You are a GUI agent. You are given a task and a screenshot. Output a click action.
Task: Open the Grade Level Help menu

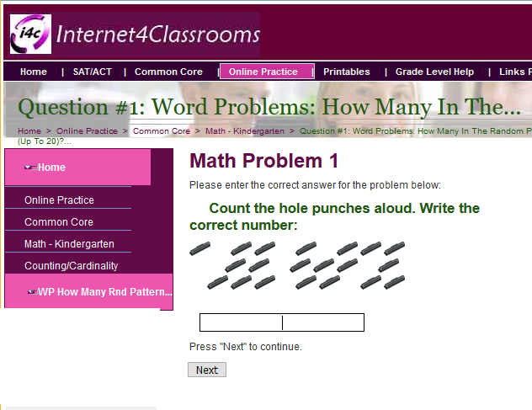(434, 72)
